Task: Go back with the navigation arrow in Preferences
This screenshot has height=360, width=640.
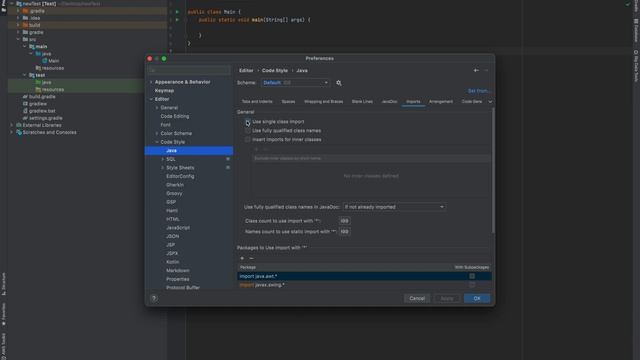Action: [x=476, y=70]
